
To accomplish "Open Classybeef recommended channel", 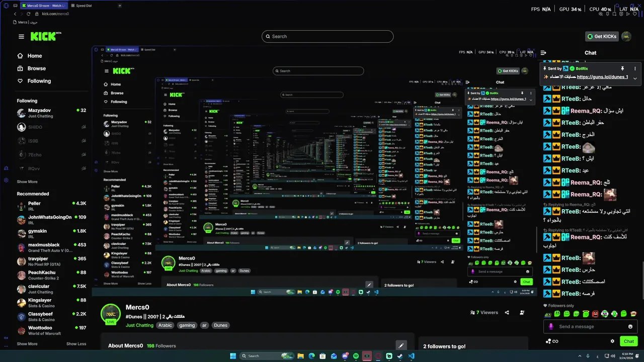I will click(51, 317).
